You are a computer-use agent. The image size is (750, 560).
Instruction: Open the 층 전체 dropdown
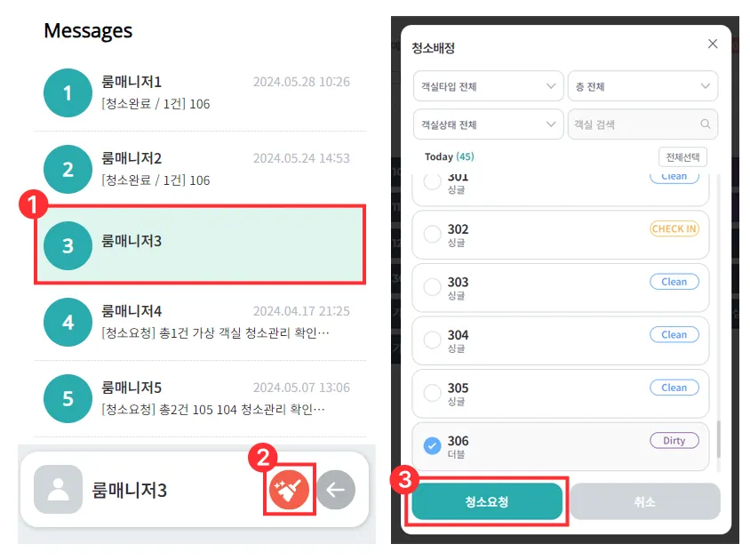pyautogui.click(x=642, y=86)
